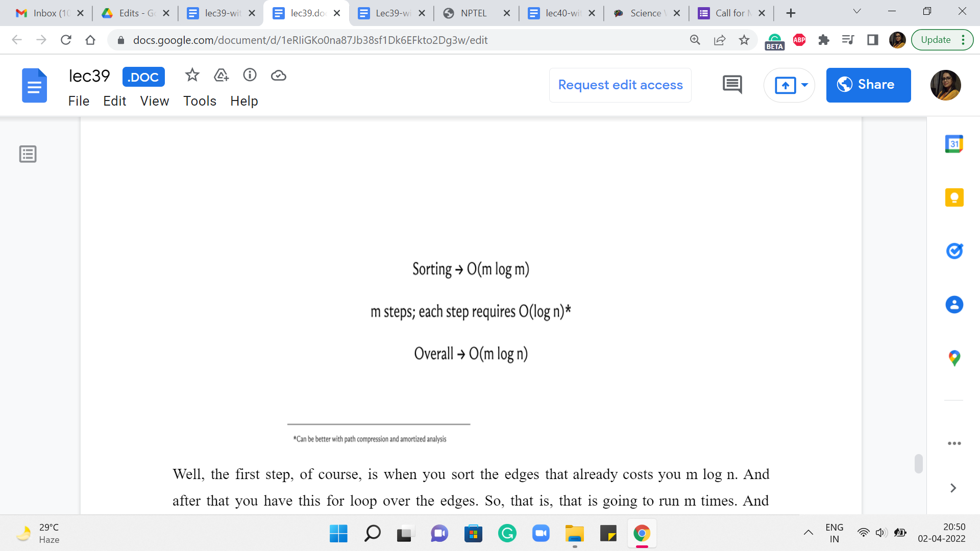Click the blue Share button
This screenshot has height=551, width=980.
coord(868,85)
